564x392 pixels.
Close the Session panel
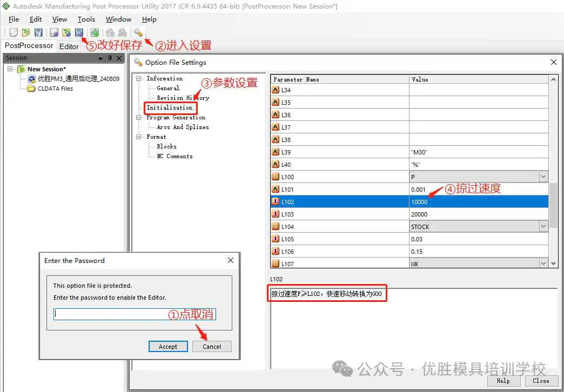click(119, 58)
